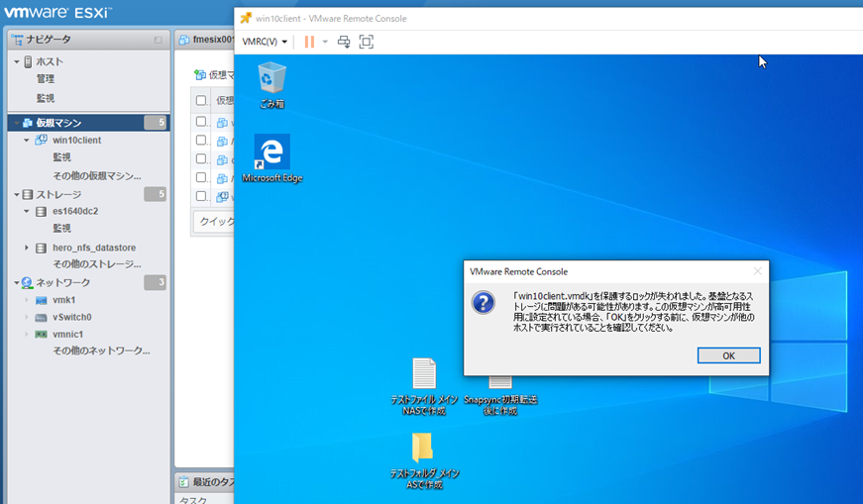The width and height of the screenshot is (863, 504).
Task: Click the yellow test folder icon
Action: pyautogui.click(x=423, y=448)
